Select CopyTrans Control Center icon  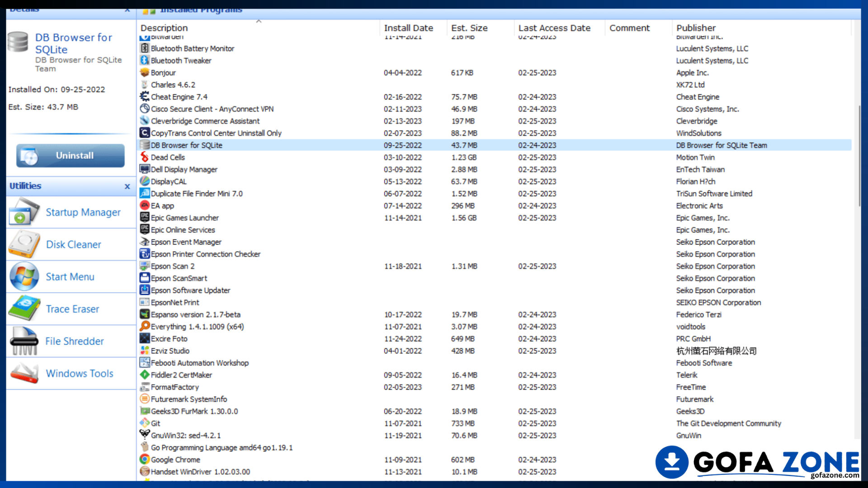tap(145, 133)
